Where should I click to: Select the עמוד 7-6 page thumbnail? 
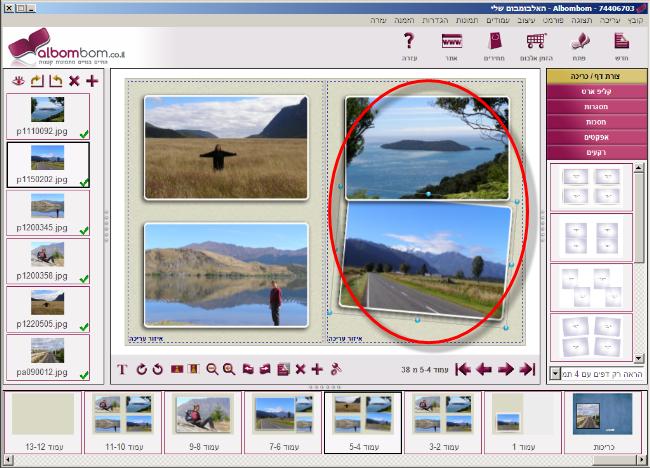(x=273, y=421)
